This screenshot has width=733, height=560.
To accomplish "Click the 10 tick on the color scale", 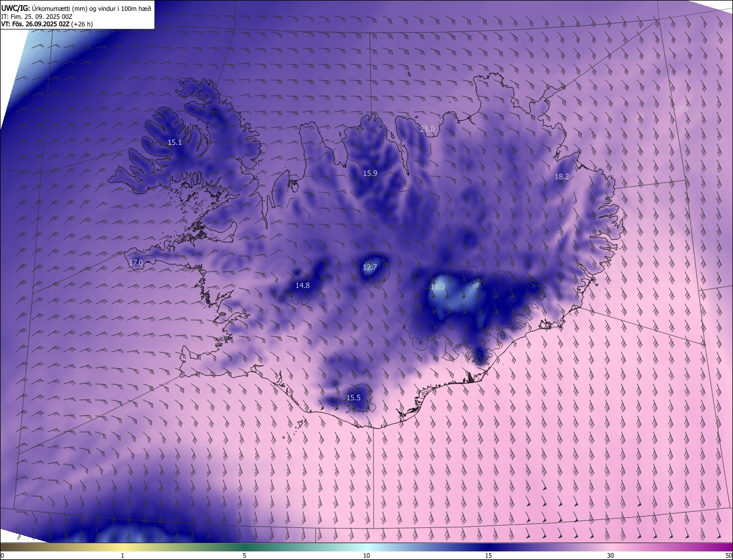I will click(x=366, y=555).
